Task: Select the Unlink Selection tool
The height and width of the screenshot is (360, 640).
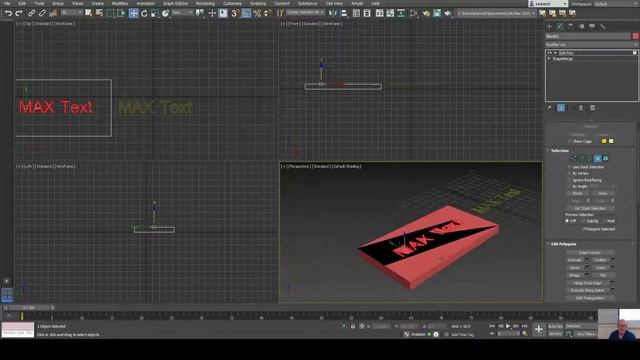Action: pyautogui.click(x=42, y=13)
